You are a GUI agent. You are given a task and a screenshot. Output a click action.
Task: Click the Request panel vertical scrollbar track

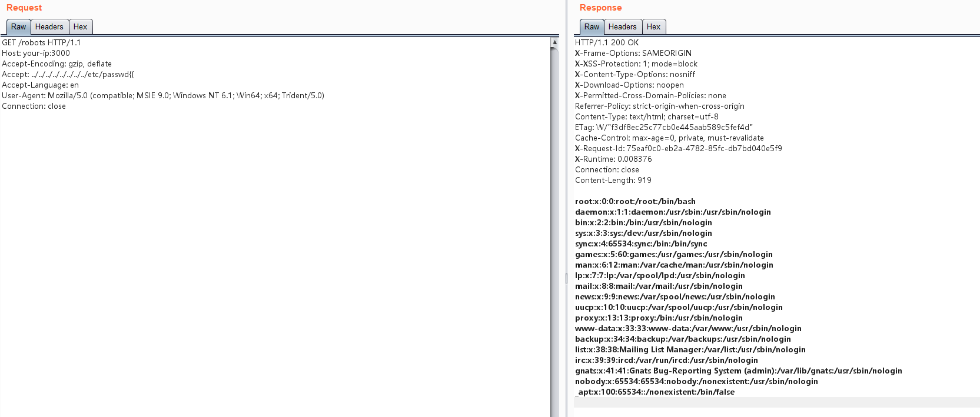[554, 232]
